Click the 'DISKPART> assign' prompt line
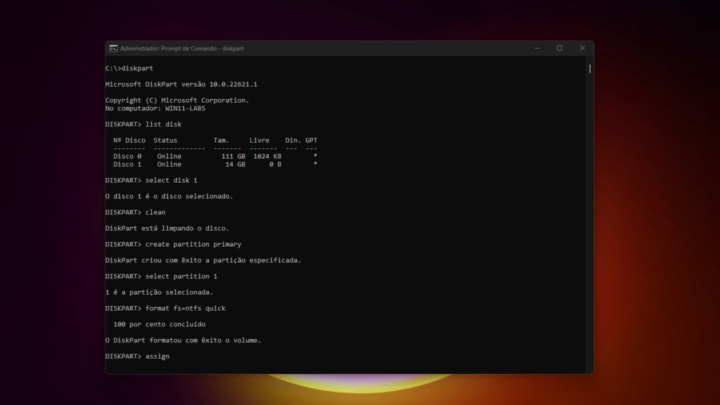 137,356
